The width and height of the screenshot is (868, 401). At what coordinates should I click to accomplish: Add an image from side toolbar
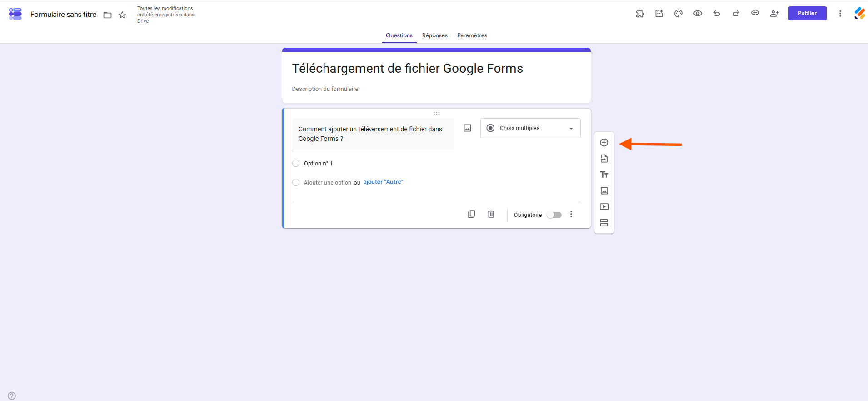tap(604, 191)
